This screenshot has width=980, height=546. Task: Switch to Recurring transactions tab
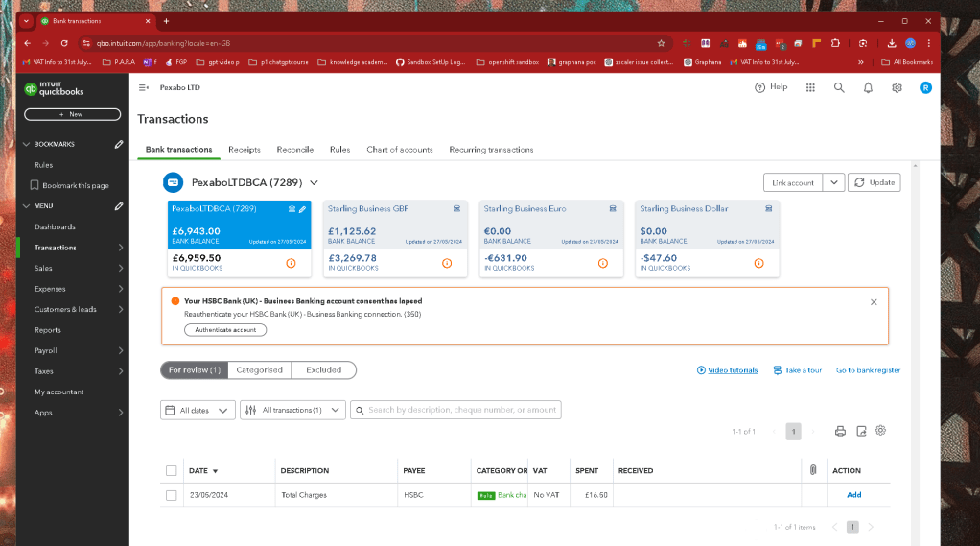click(x=491, y=150)
